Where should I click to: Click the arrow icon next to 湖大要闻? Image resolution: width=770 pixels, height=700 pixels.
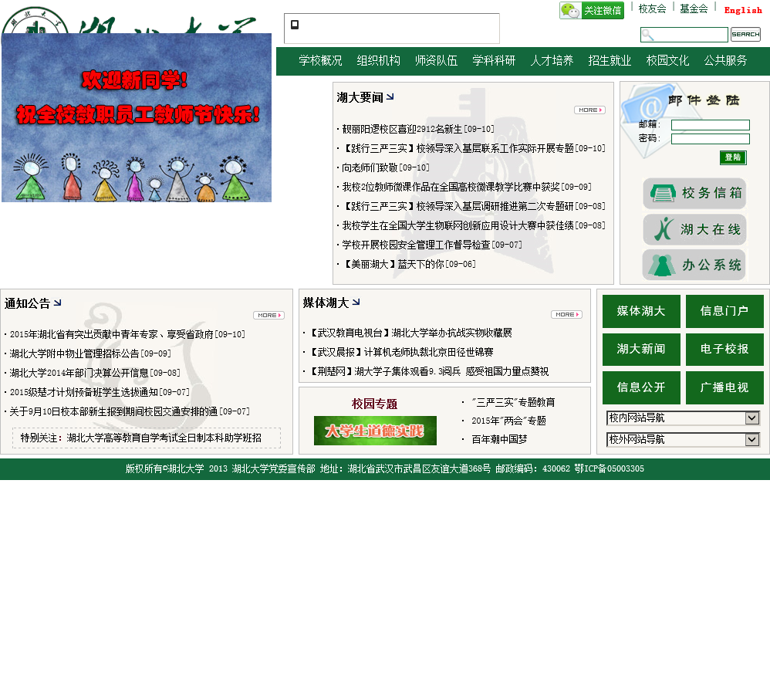[x=390, y=96]
